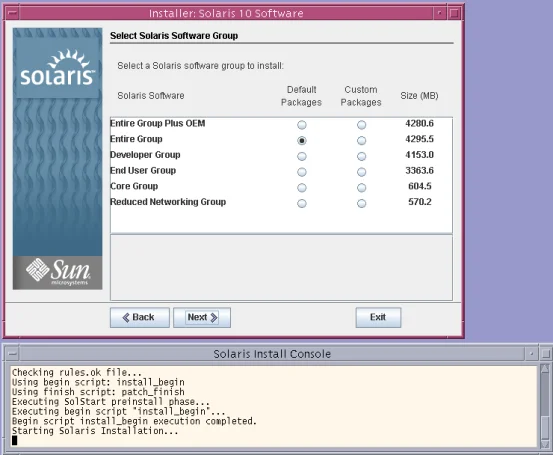Click the 3363.6 size value
Viewport: 553px width, 455px height.
click(x=419, y=170)
